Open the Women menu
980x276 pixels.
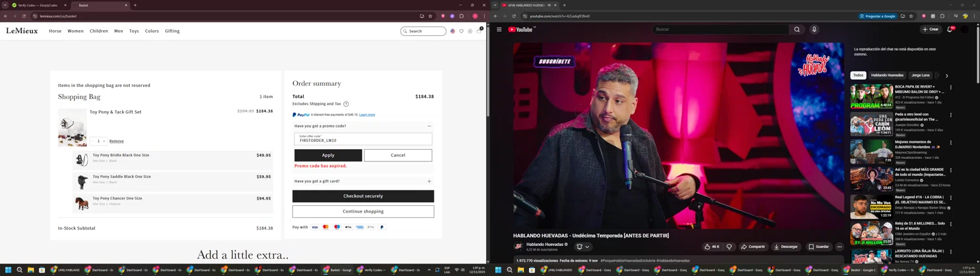[x=76, y=31]
